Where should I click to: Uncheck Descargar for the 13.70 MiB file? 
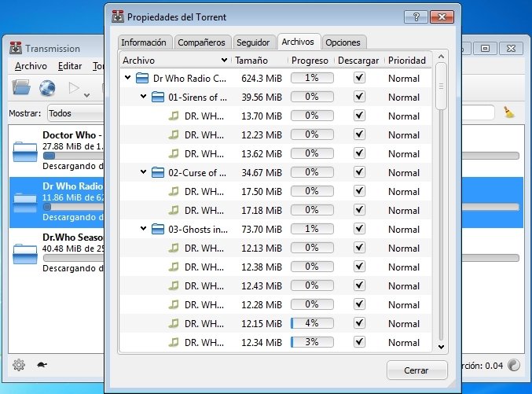(359, 116)
